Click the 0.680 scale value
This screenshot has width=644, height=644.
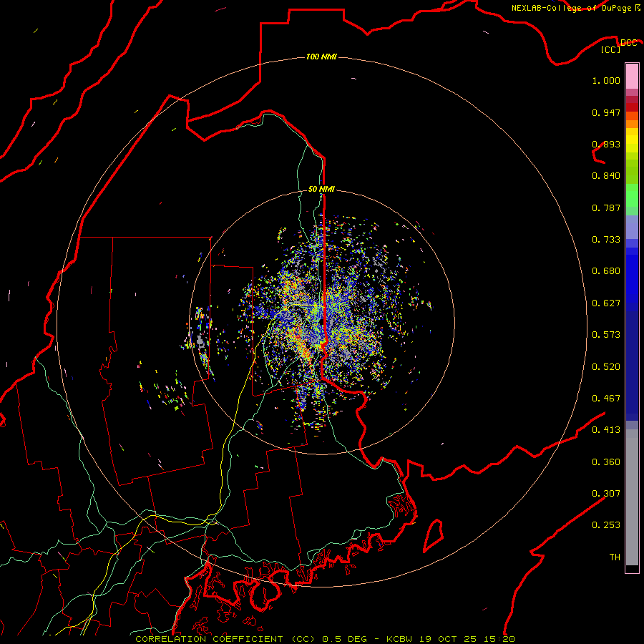click(x=606, y=271)
